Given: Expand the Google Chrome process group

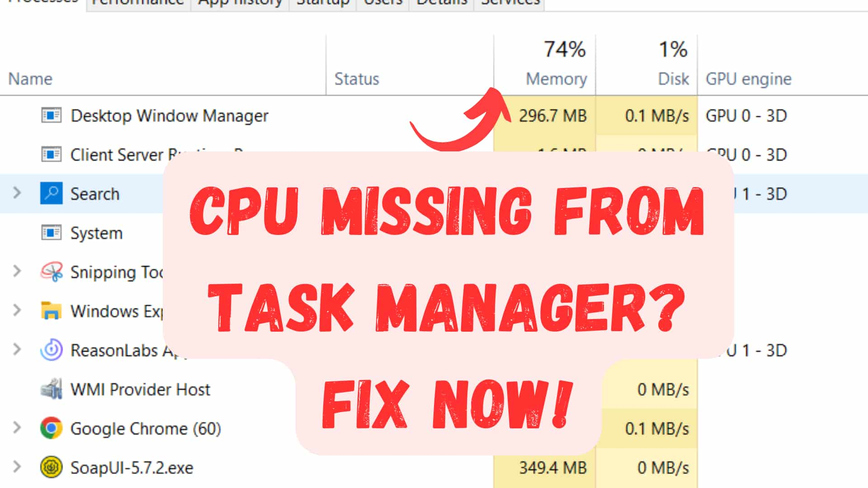Looking at the screenshot, I should [x=17, y=428].
